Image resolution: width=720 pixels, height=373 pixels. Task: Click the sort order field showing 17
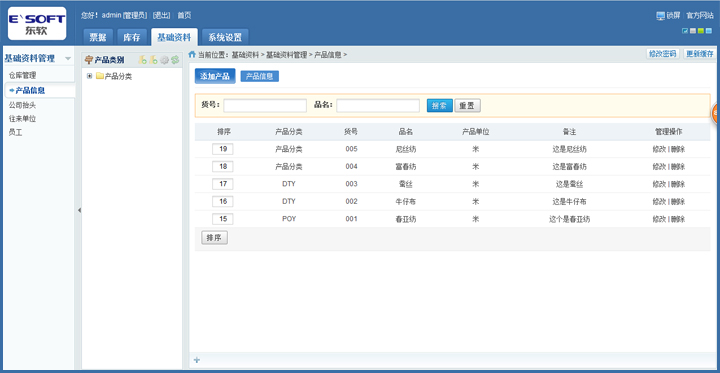click(x=223, y=184)
